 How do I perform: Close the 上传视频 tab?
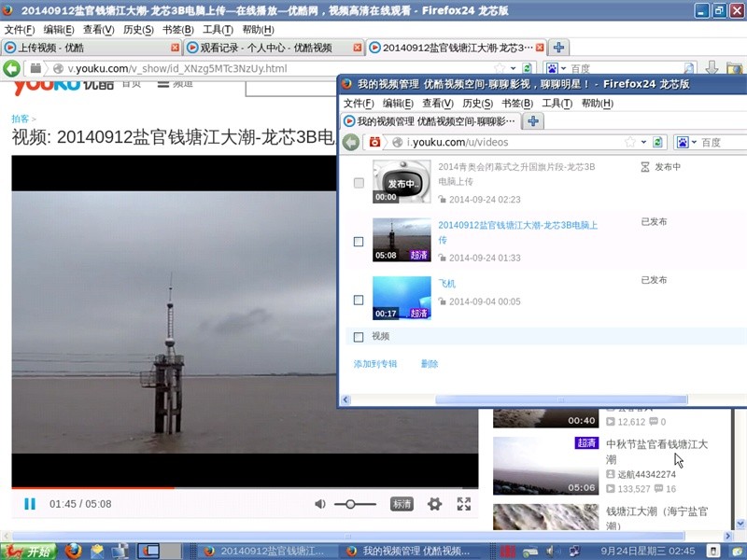click(175, 48)
